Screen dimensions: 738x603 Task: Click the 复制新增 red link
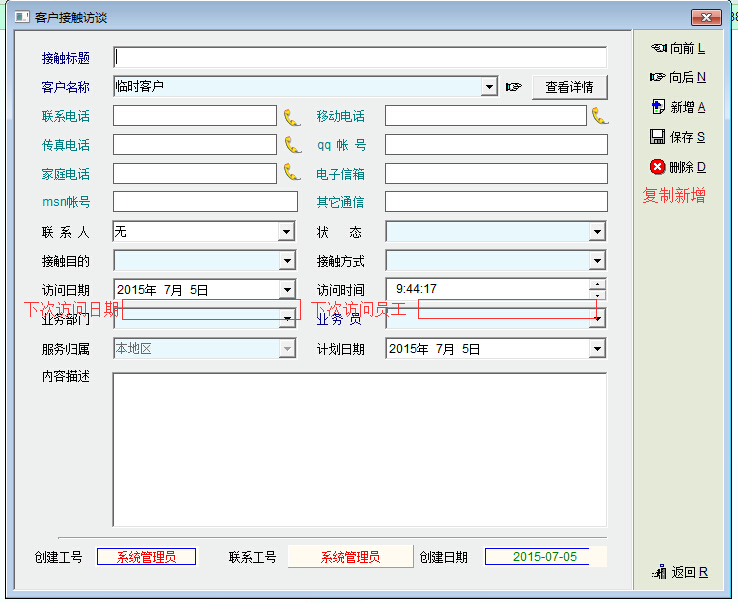click(674, 196)
